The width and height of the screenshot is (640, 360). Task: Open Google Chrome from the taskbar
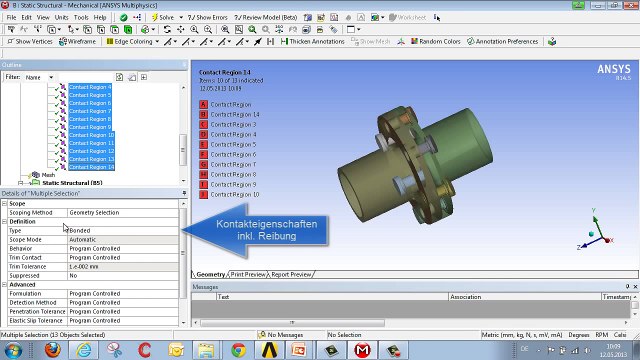(238, 350)
